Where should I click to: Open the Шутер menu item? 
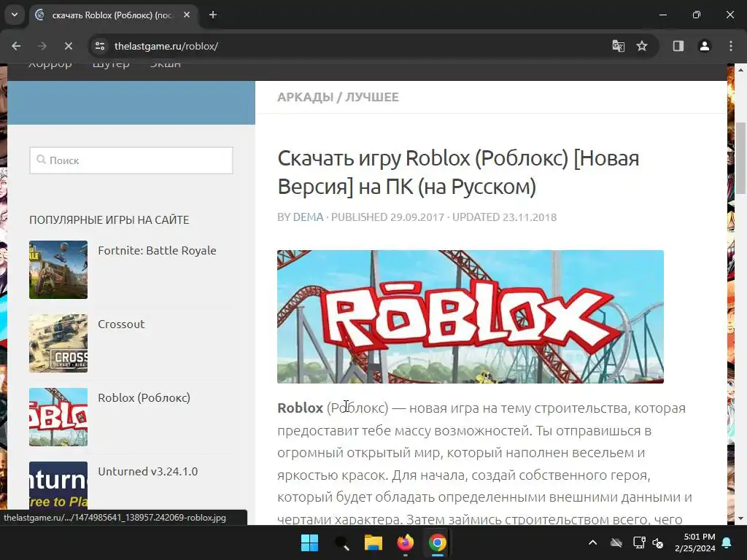tap(111, 64)
